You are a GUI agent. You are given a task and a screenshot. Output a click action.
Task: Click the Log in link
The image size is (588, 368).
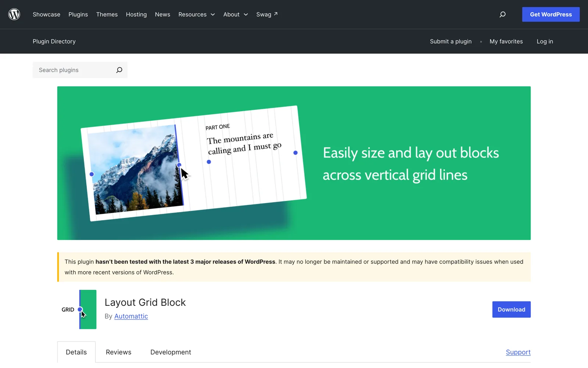pyautogui.click(x=545, y=41)
